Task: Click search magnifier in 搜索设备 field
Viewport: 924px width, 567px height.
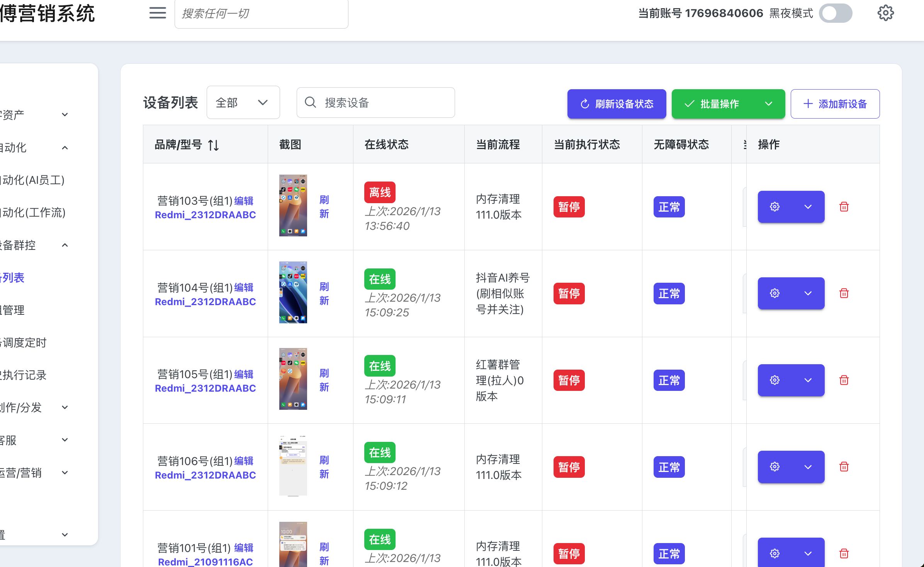Action: 310,102
